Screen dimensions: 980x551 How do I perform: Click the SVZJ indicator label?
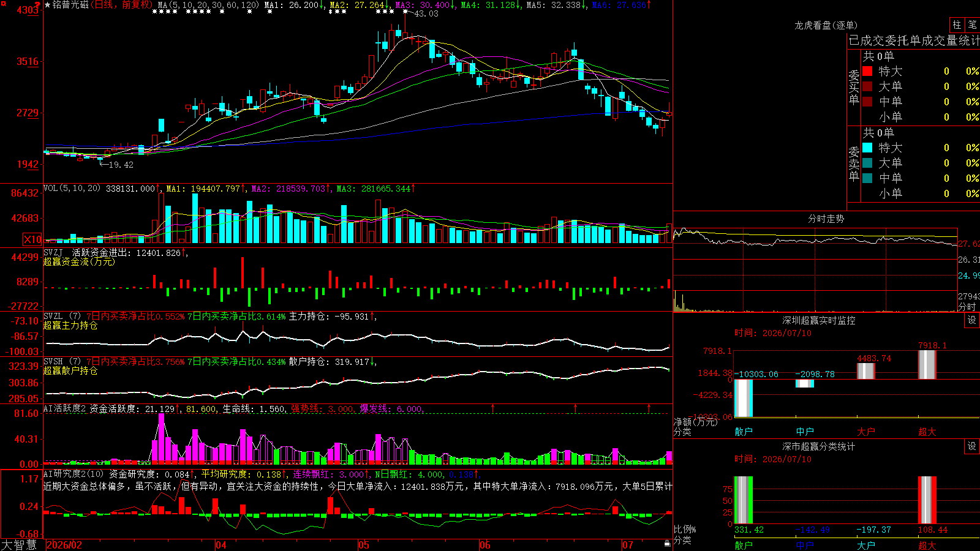click(53, 252)
